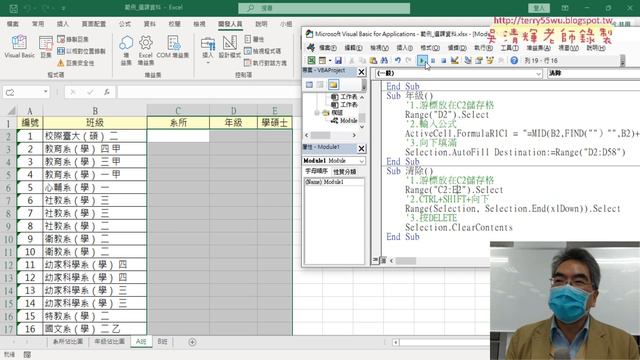640x360 pixels.
Task: Click 檢視程式碼 (View Code) in ribbon
Action: (262, 51)
